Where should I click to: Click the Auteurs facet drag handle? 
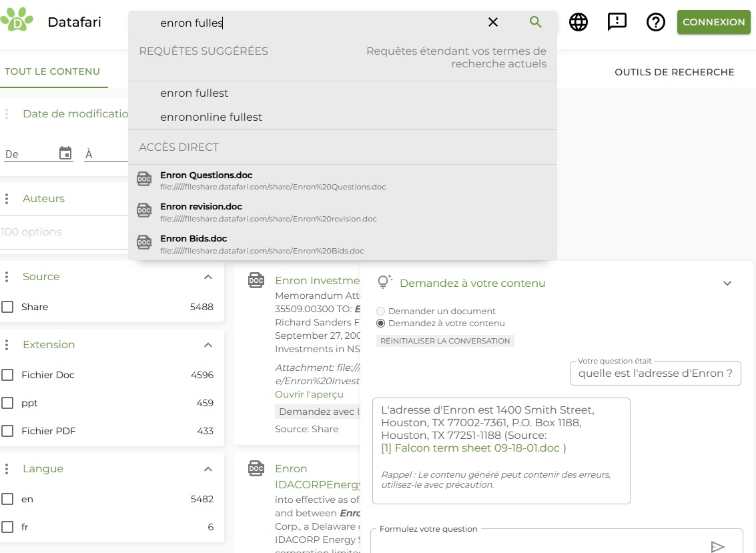click(x=7, y=199)
